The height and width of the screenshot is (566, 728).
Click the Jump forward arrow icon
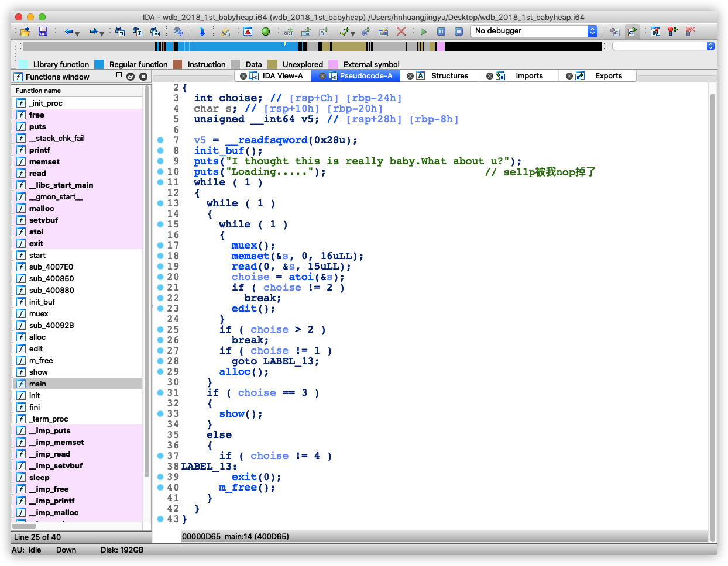pos(93,32)
